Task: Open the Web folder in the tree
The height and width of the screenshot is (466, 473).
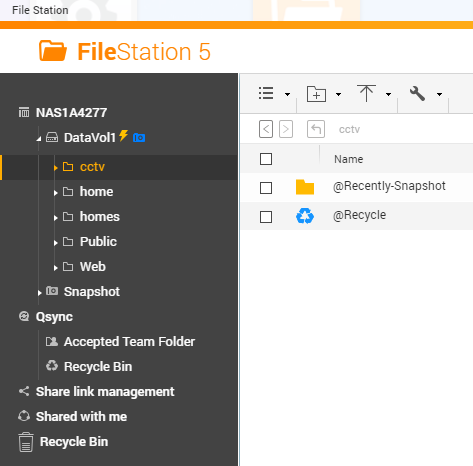Action: [93, 267]
